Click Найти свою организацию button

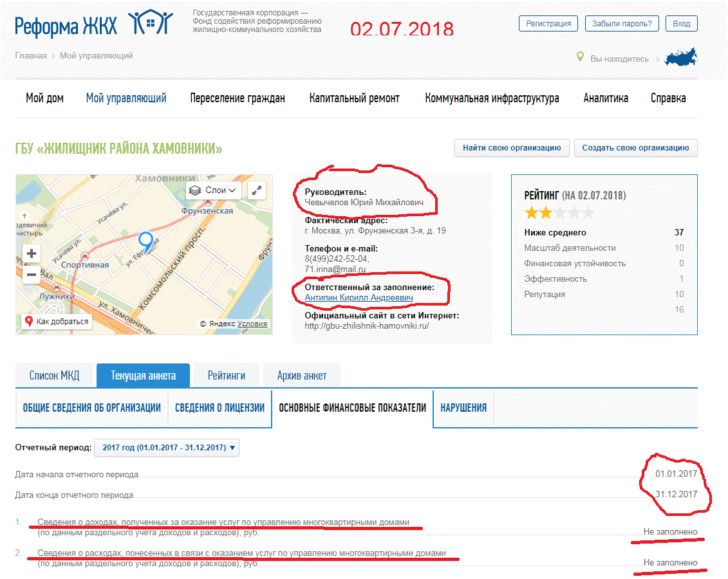pyautogui.click(x=512, y=148)
